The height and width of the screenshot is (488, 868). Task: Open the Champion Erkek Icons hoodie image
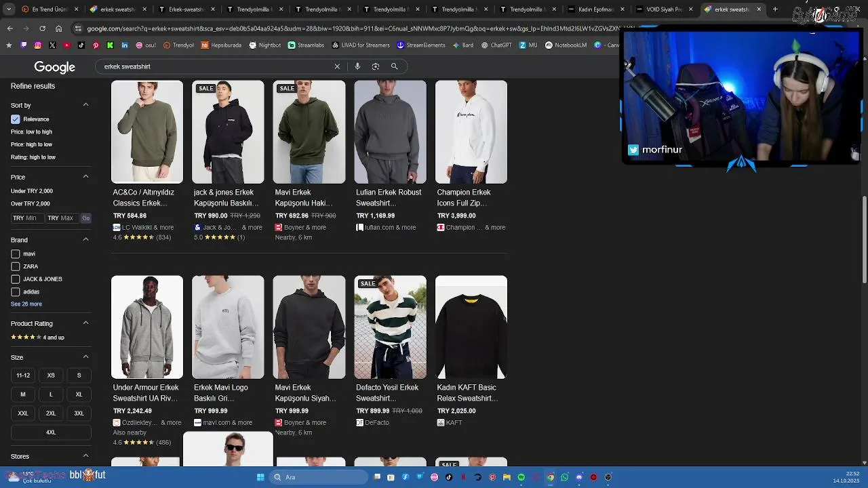(471, 132)
